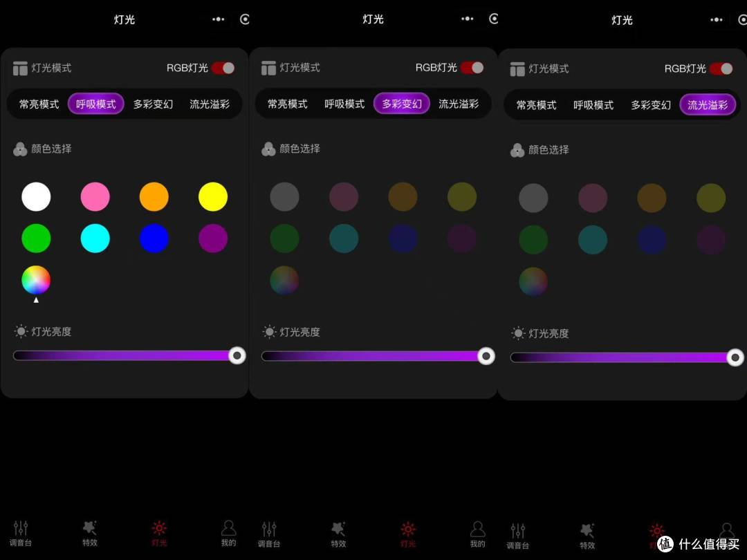This screenshot has height=560, width=747.
Task: Select 常亮模式 in the left panel
Action: tap(39, 104)
